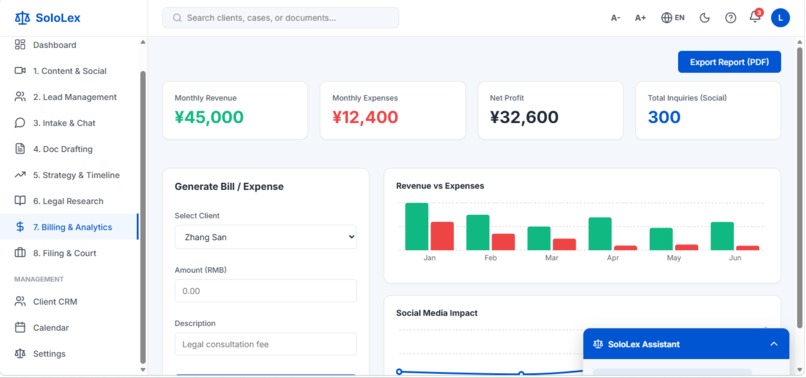Toggle dark mode with moon icon

click(705, 18)
